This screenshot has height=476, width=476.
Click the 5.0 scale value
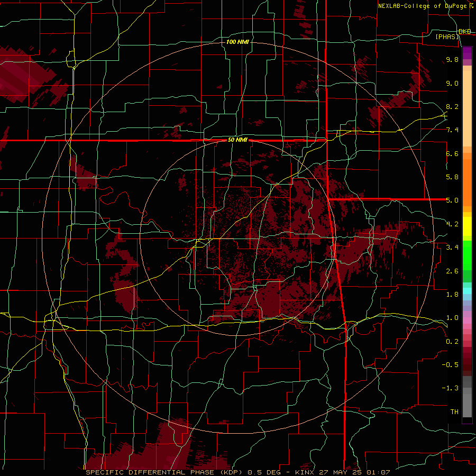(452, 200)
